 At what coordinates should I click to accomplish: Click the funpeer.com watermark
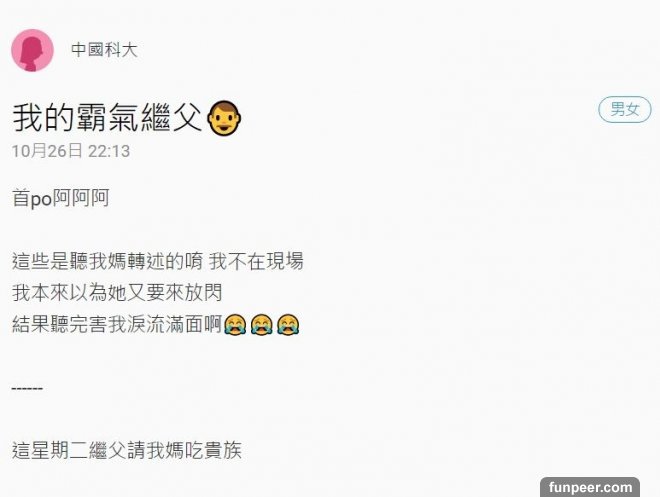click(590, 487)
